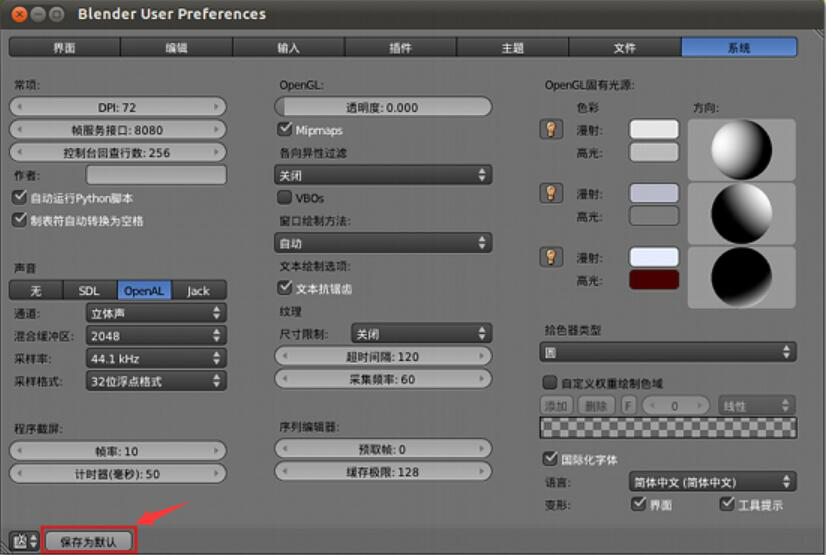Click the 帧率 10 field
The image size is (826, 555).
coord(117,451)
